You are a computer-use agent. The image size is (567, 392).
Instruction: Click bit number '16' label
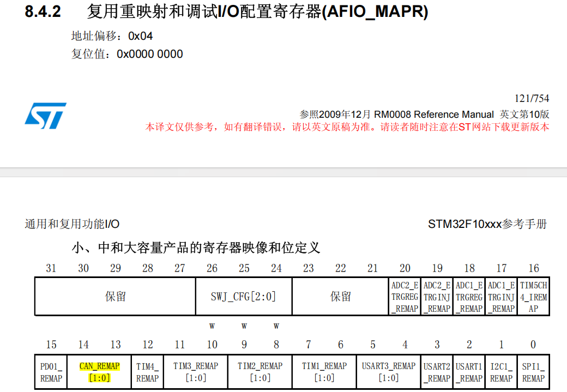point(534,268)
